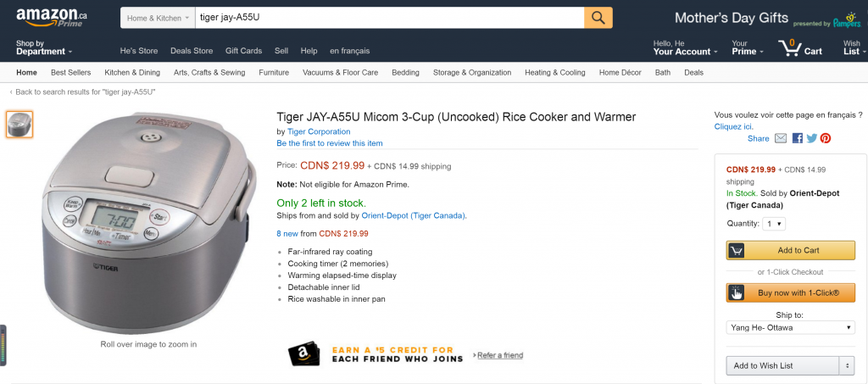Open the Quantity dropdown
The image size is (868, 384).
774,224
